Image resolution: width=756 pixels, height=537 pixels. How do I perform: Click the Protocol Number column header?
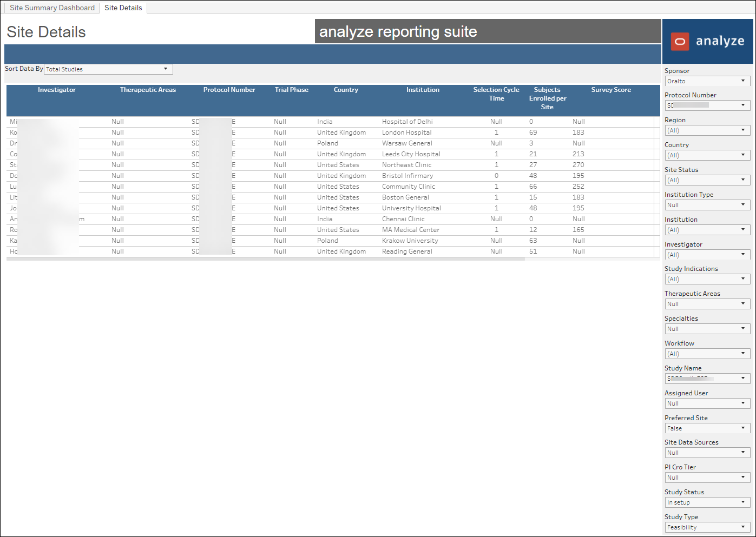click(x=229, y=90)
